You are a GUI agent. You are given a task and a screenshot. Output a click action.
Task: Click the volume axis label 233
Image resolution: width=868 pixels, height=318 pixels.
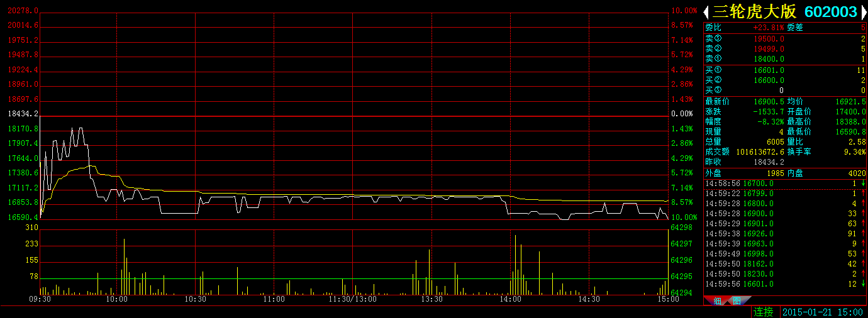point(32,244)
